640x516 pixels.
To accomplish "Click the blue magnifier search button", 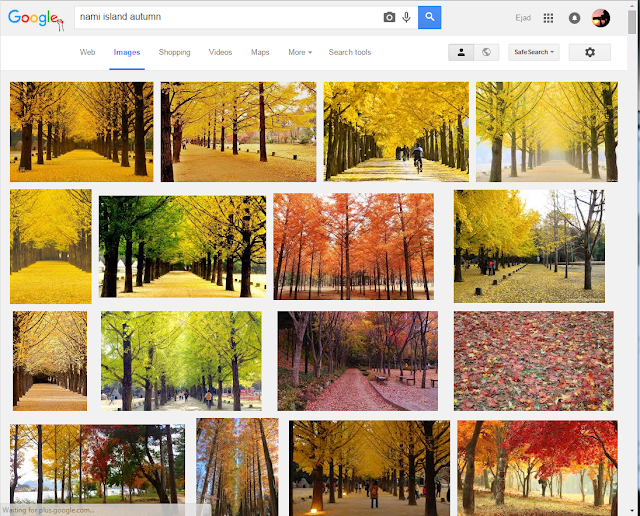I will click(x=429, y=17).
